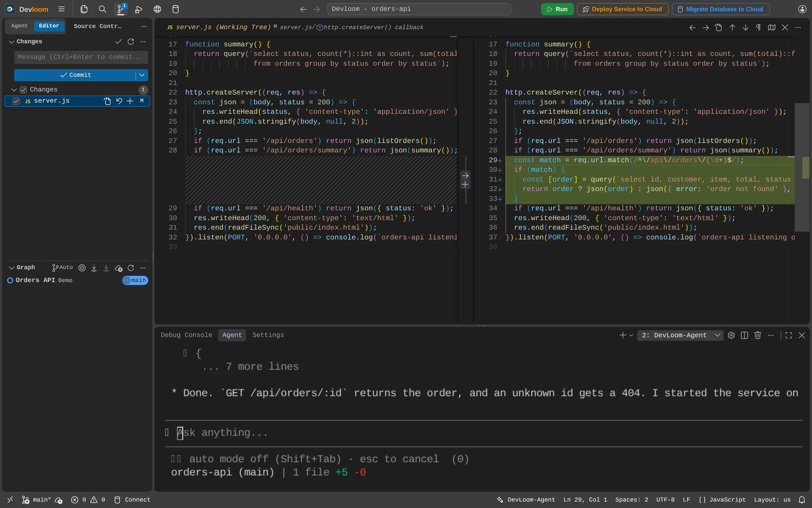
Task: Fetch icon in Graph header
Action: [94, 268]
